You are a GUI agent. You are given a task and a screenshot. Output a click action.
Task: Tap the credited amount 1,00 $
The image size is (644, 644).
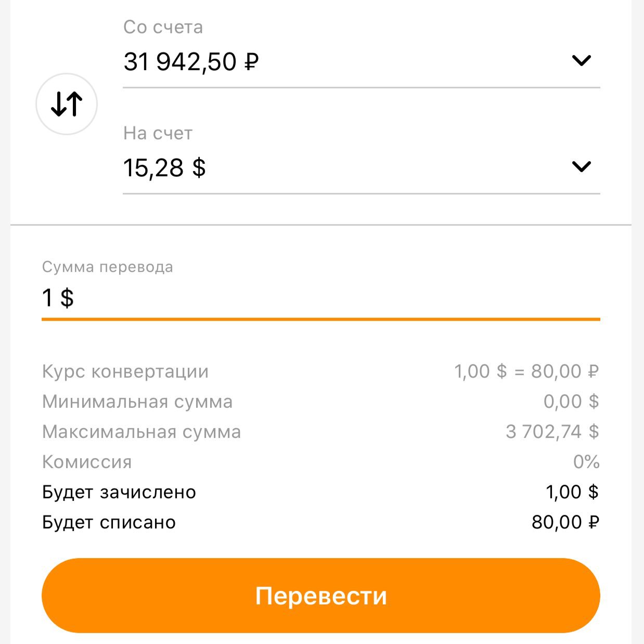pos(572,492)
